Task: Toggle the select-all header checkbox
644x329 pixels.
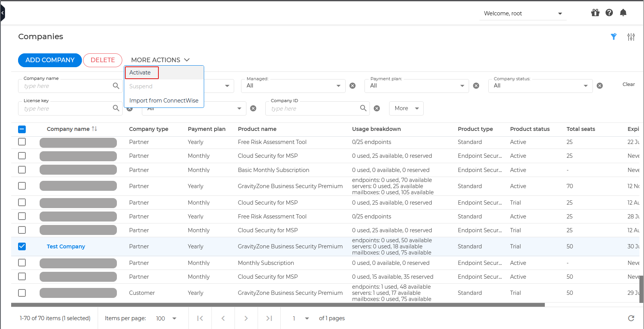Action: pyautogui.click(x=22, y=129)
